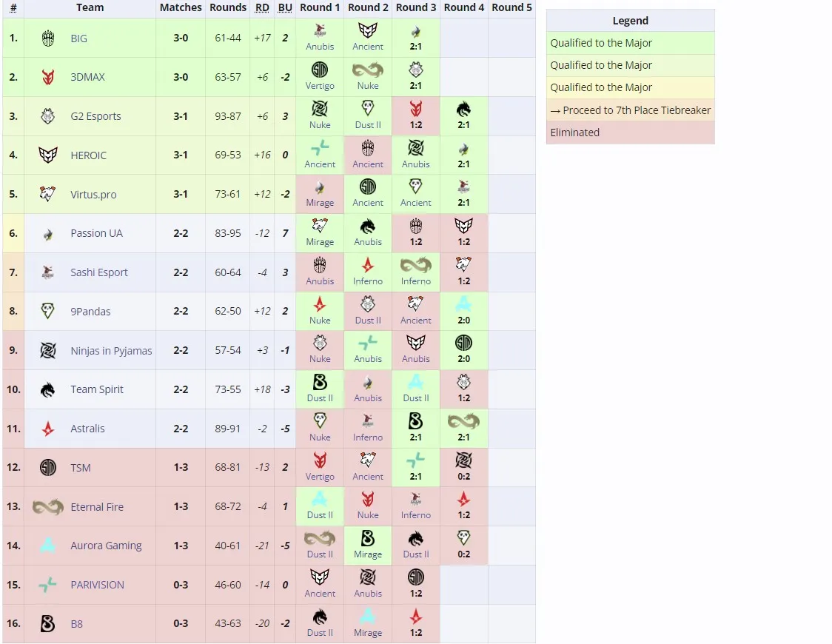Click the Round 5 column header
Screen dimensions: 832x644
pyautogui.click(x=511, y=7)
